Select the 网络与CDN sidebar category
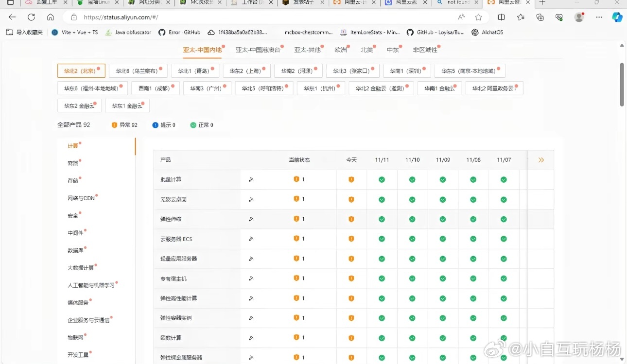Screen dimensions: 627x364 (x=81, y=198)
